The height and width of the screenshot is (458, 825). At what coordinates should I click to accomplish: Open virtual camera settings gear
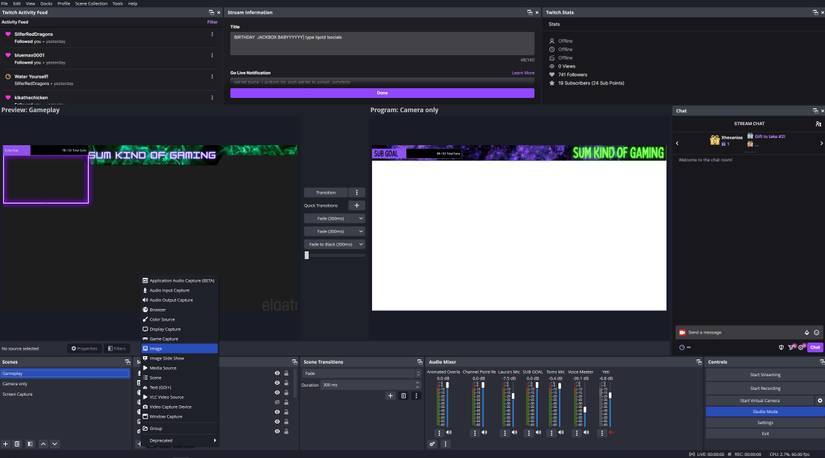(820, 400)
